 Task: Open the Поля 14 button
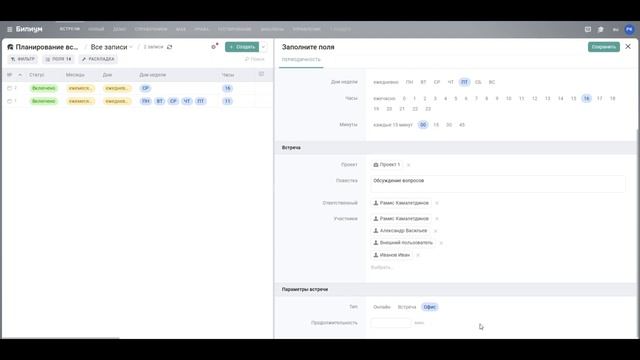58,59
